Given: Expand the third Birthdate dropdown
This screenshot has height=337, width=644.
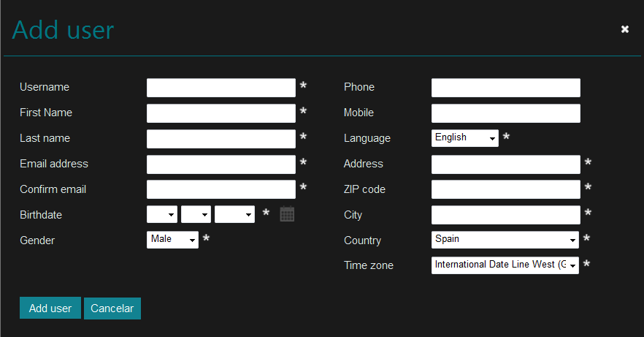Looking at the screenshot, I should 234,214.
